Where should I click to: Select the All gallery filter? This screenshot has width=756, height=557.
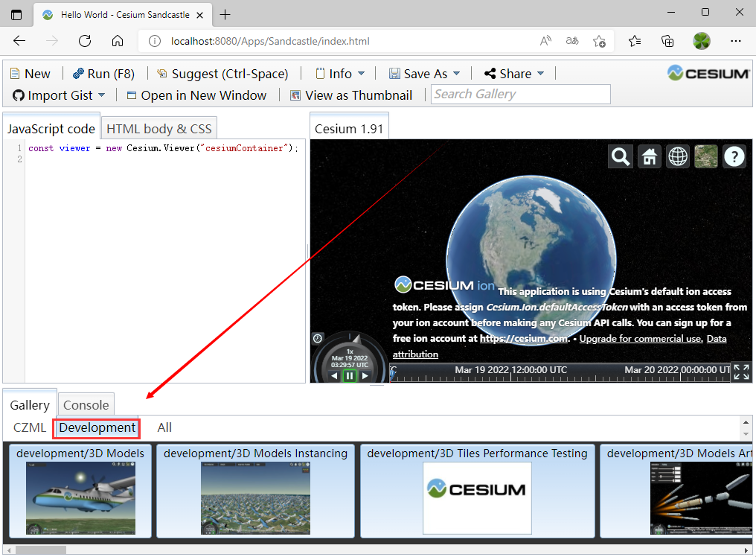(164, 427)
